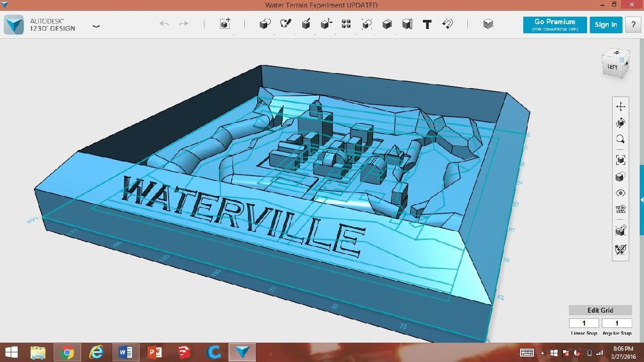Toggle grid visibility icon in navigation bar
The width and height of the screenshot is (644, 362).
[620, 209]
